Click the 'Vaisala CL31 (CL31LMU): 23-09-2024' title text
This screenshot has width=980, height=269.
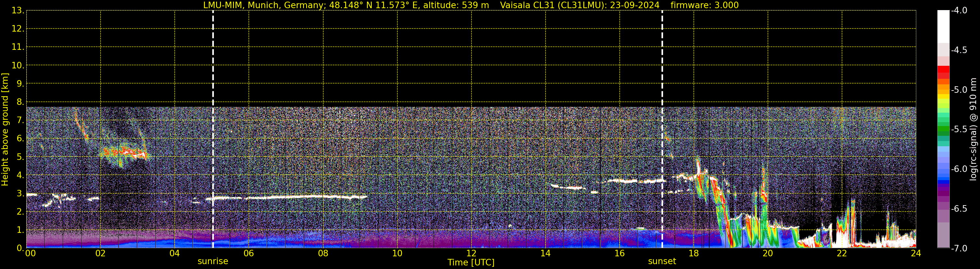[580, 5]
